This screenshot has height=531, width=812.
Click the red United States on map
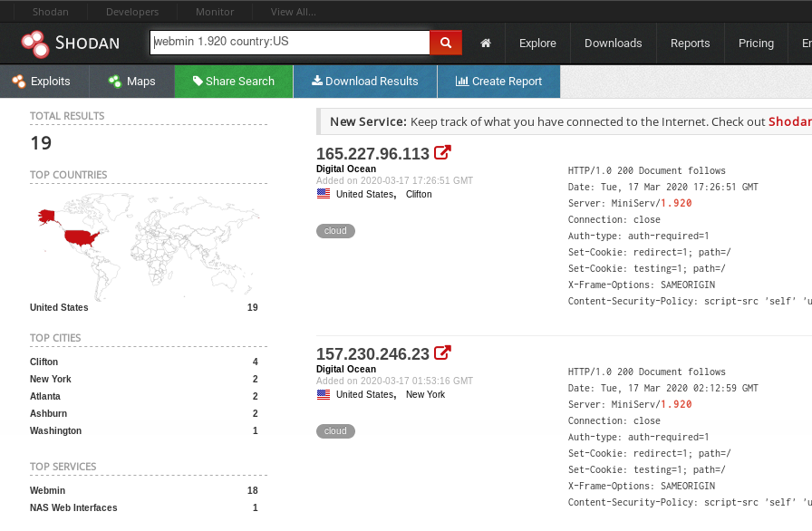pos(82,237)
